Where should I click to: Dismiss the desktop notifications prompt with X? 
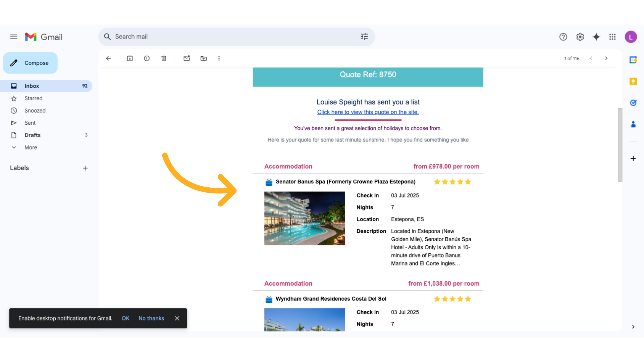click(177, 318)
